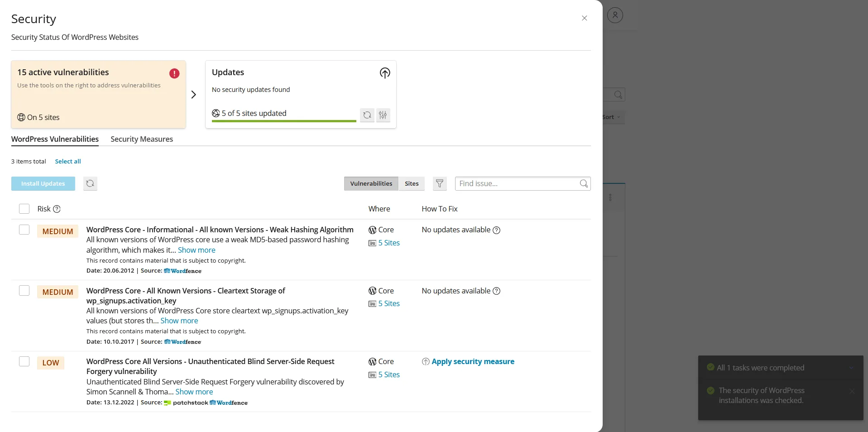
Task: Expand Show more for Request Forgery description
Action: click(x=194, y=392)
